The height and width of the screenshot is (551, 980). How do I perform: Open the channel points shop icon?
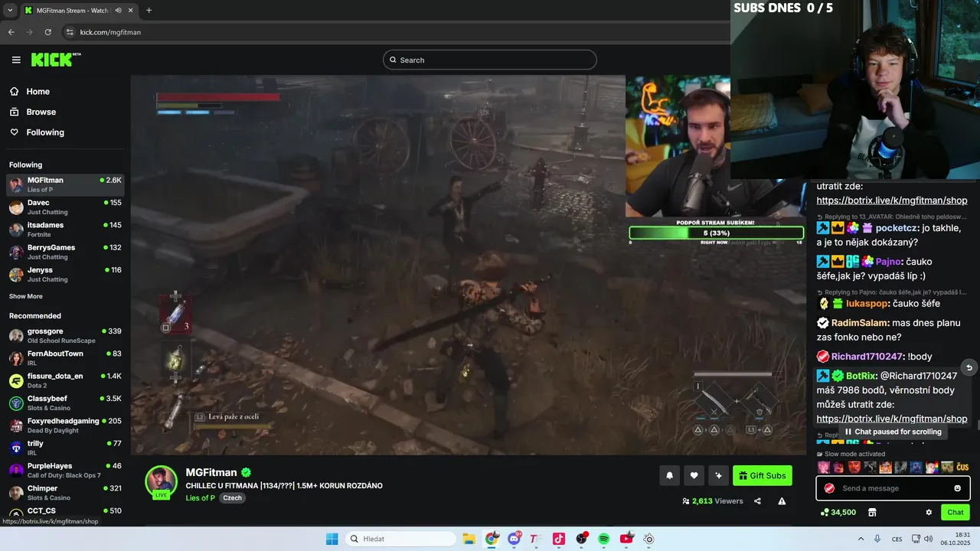tap(871, 512)
